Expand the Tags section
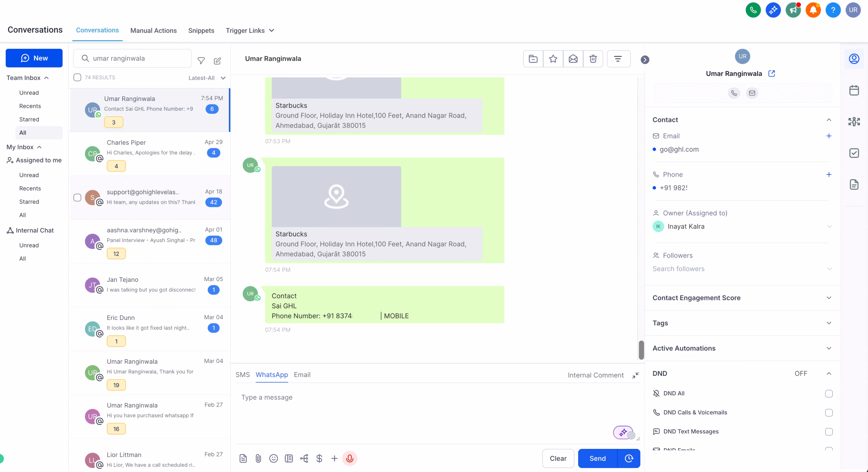 829,323
